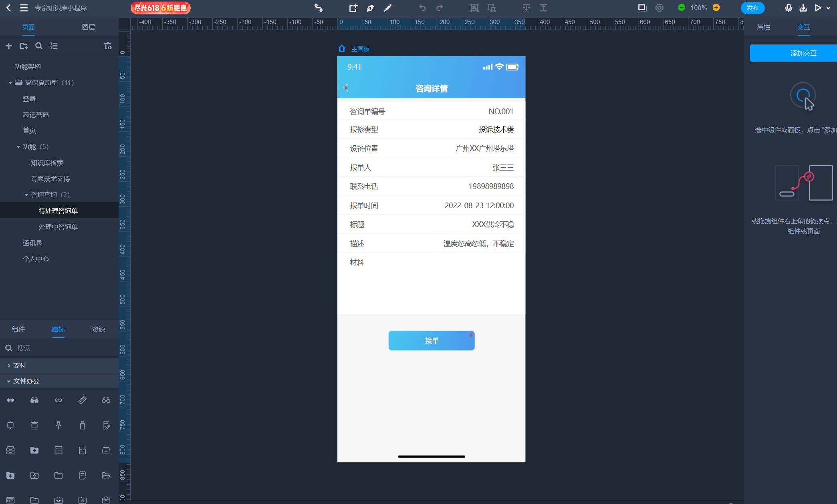Click the 添加交互 button
The image size is (837, 504).
(793, 53)
